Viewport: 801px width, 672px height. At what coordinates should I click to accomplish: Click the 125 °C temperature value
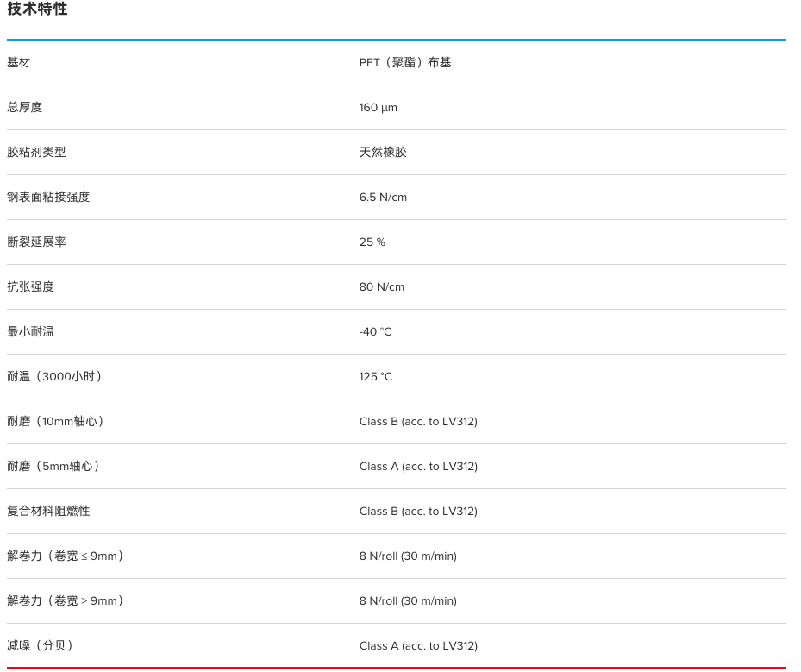375,377
